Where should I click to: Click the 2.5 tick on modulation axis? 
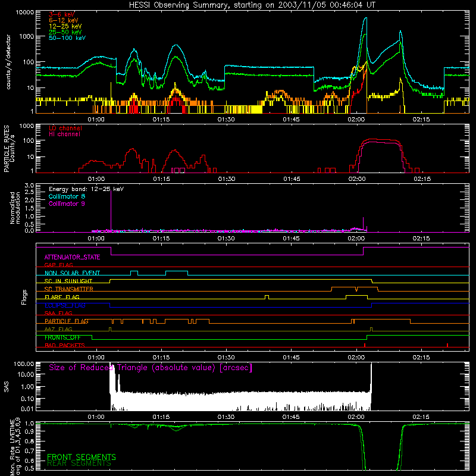click(29, 192)
